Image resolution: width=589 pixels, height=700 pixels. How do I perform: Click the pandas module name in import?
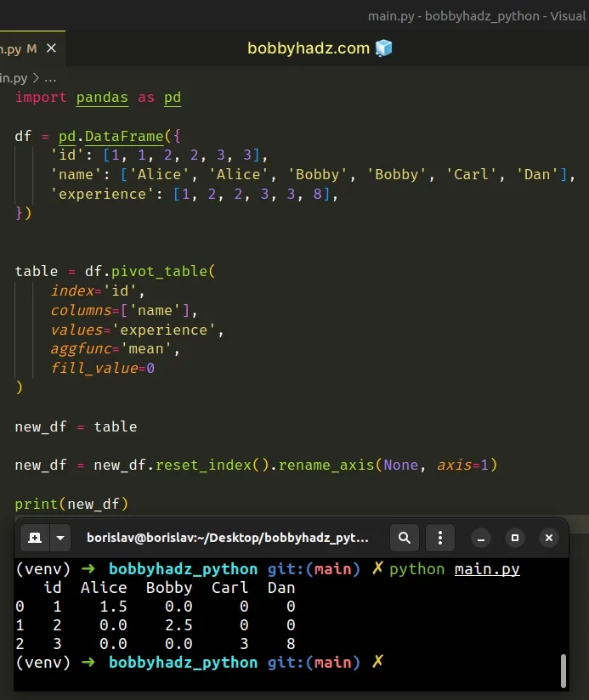point(102,98)
